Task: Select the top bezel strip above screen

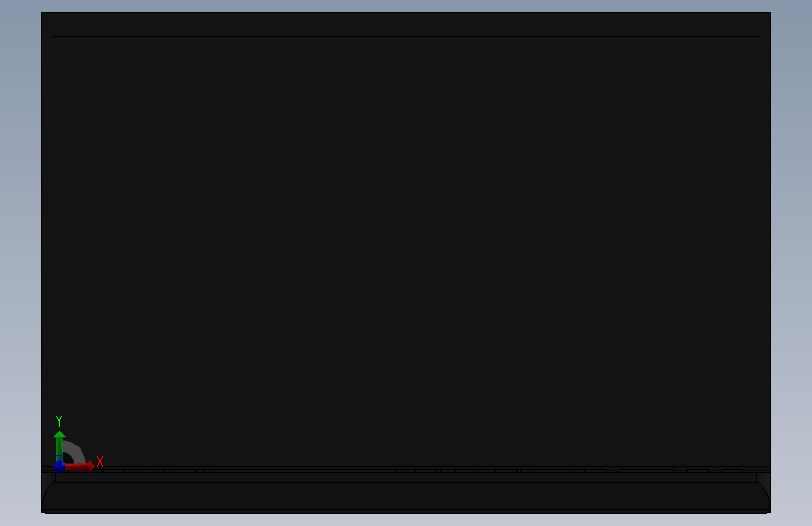Action: pyautogui.click(x=406, y=24)
